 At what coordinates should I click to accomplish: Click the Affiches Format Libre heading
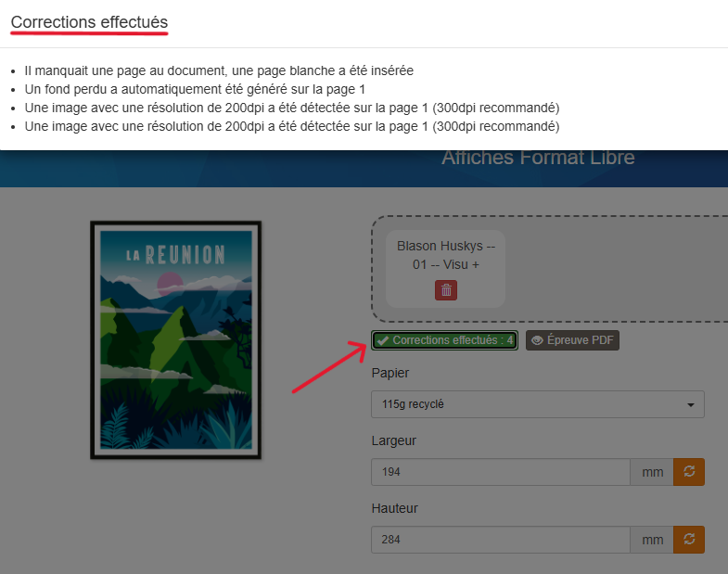[x=538, y=158]
